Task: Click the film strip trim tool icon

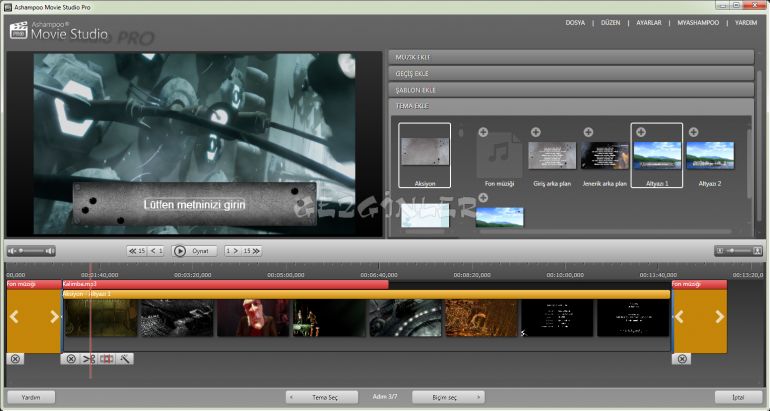Action: pos(107,359)
